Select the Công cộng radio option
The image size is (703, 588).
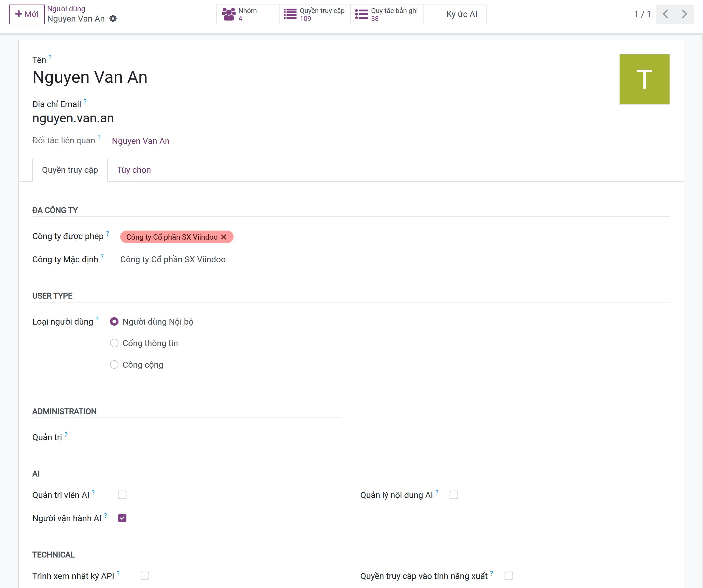[114, 365]
